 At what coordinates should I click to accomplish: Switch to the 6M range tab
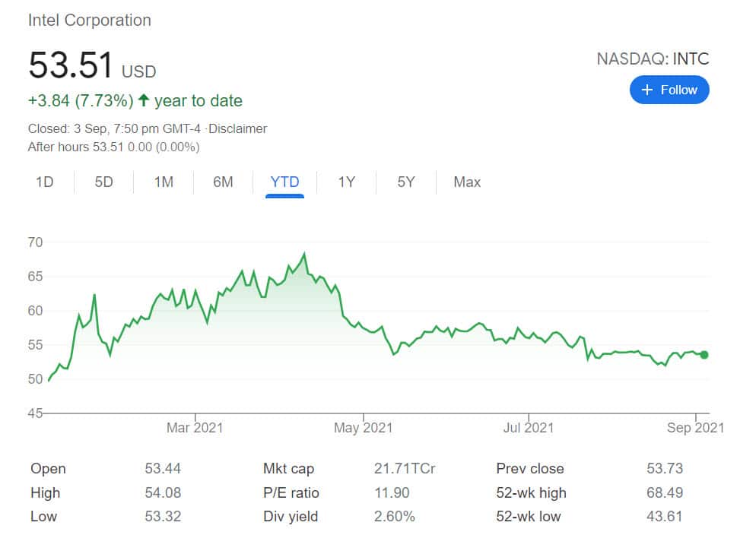tap(223, 182)
